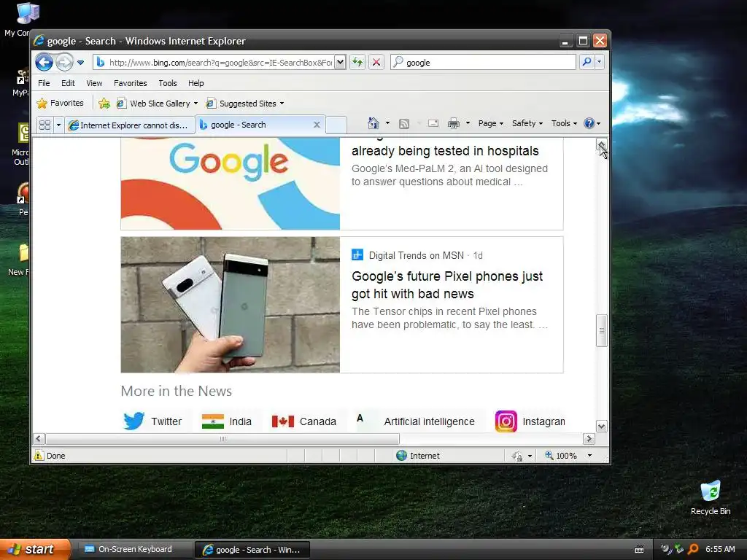
Task: Open search provider options dropdown
Action: click(x=600, y=62)
